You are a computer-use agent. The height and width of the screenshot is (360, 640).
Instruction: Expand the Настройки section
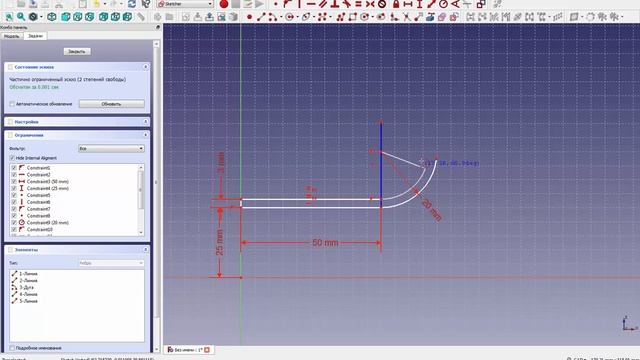tap(146, 122)
